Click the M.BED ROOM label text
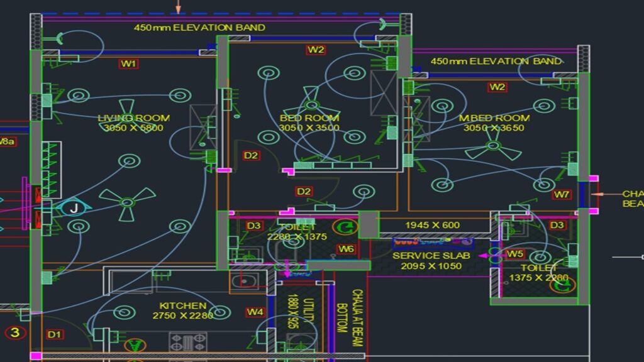The image size is (644, 362). pyautogui.click(x=494, y=118)
